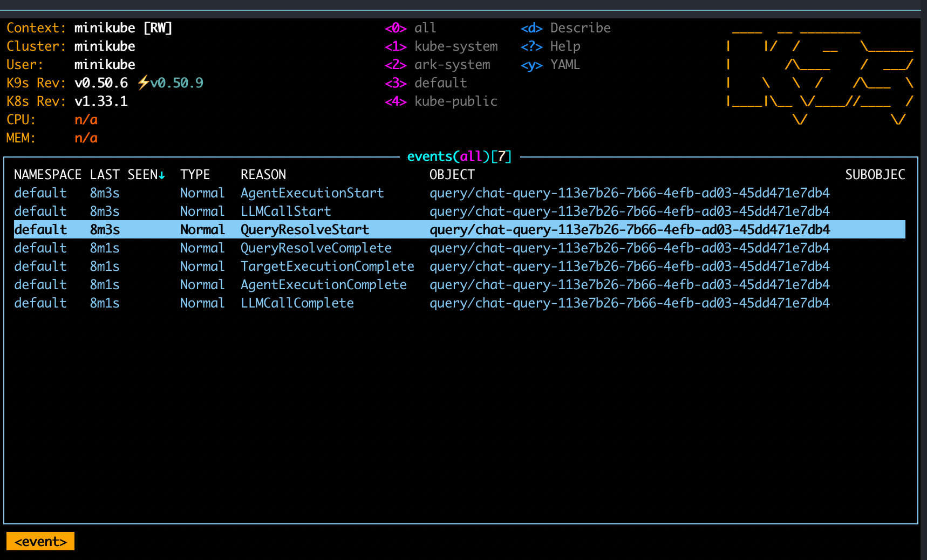Click the MEM n/a value
Viewport: 927px width, 560px height.
(x=86, y=138)
